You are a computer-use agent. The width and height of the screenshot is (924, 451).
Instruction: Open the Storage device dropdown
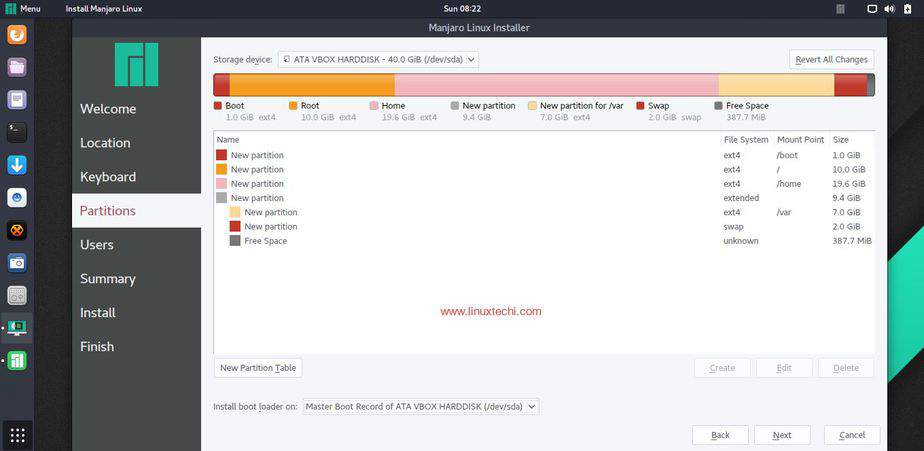pos(378,60)
